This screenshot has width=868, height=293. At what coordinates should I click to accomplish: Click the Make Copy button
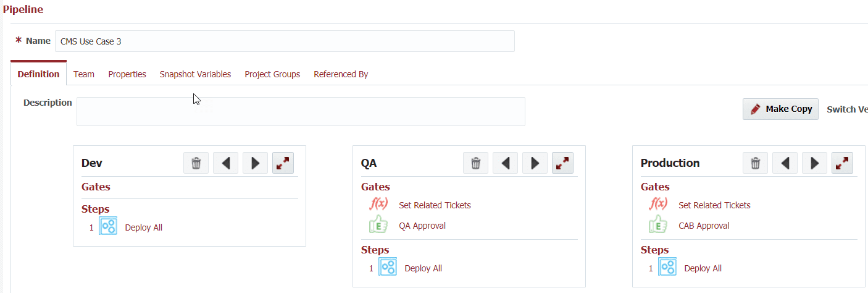coord(781,109)
